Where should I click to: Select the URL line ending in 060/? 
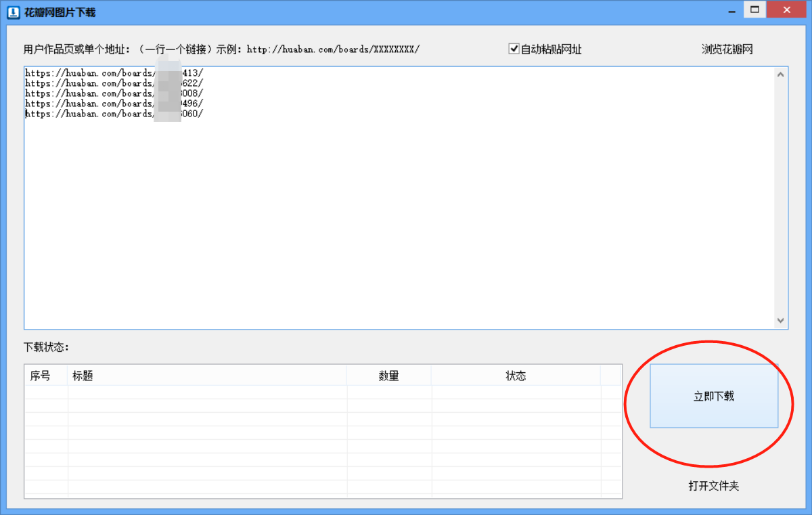coord(114,114)
